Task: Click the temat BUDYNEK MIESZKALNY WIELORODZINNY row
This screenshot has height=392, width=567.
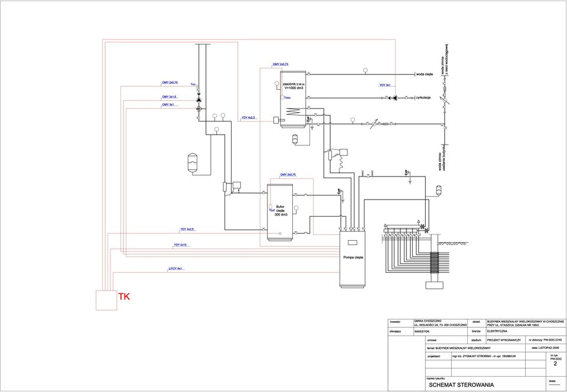Action: [476, 348]
